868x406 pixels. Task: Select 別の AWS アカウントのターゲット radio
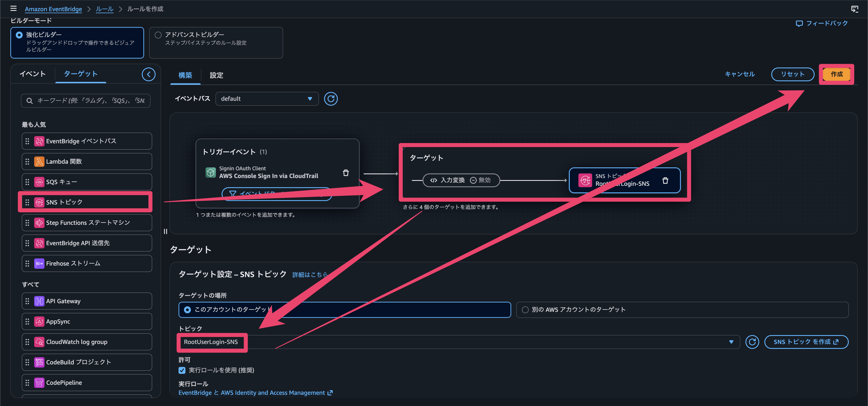point(525,310)
